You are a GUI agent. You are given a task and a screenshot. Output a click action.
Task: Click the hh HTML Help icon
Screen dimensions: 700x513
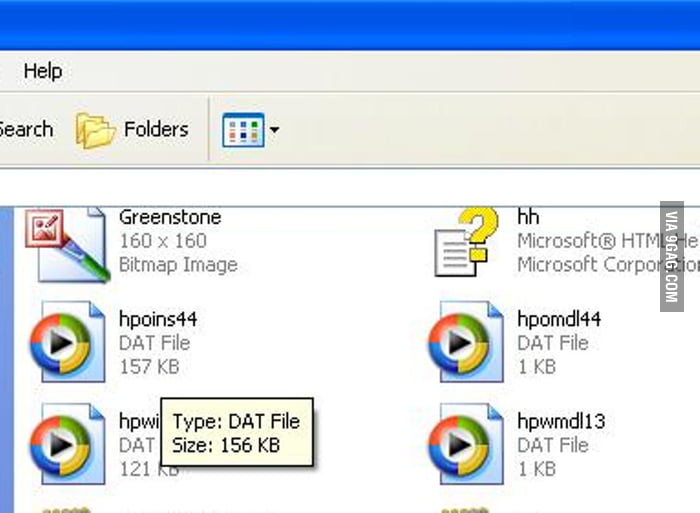[466, 242]
